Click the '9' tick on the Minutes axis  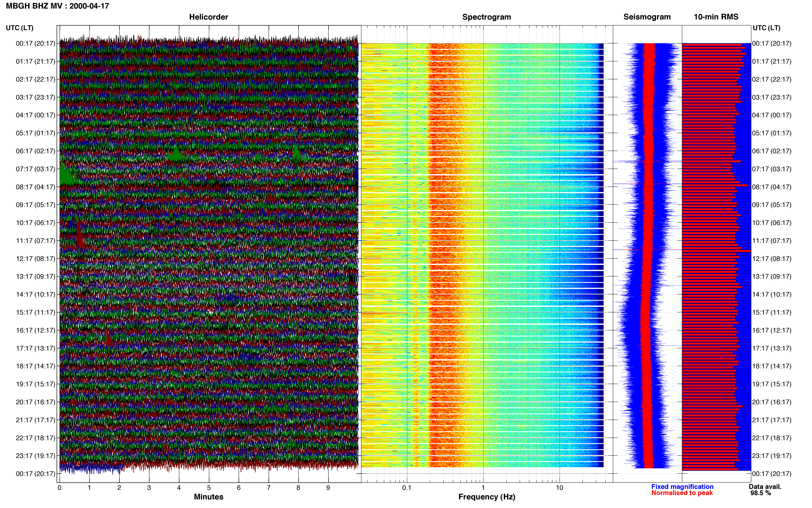(328, 488)
